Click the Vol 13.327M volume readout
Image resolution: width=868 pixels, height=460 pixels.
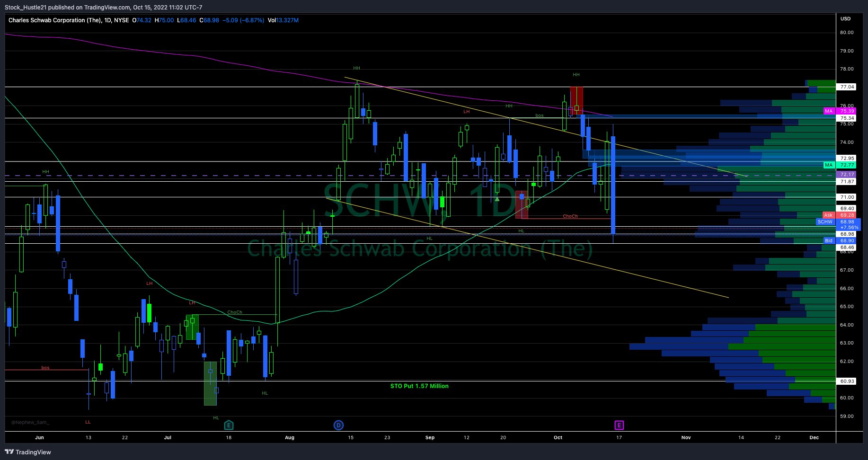pos(283,20)
